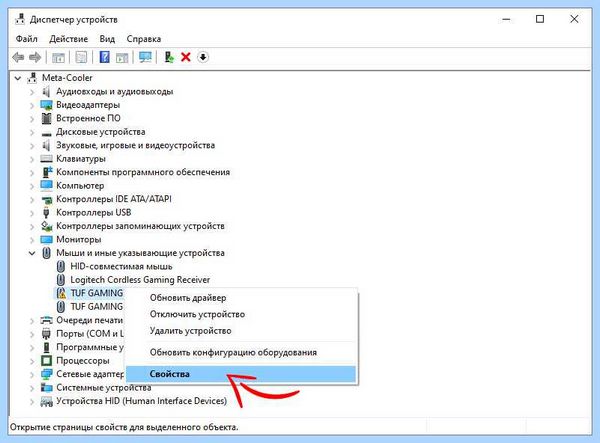Collapse the Meta-Cooler root node
The height and width of the screenshot is (443, 600).
pyautogui.click(x=18, y=78)
